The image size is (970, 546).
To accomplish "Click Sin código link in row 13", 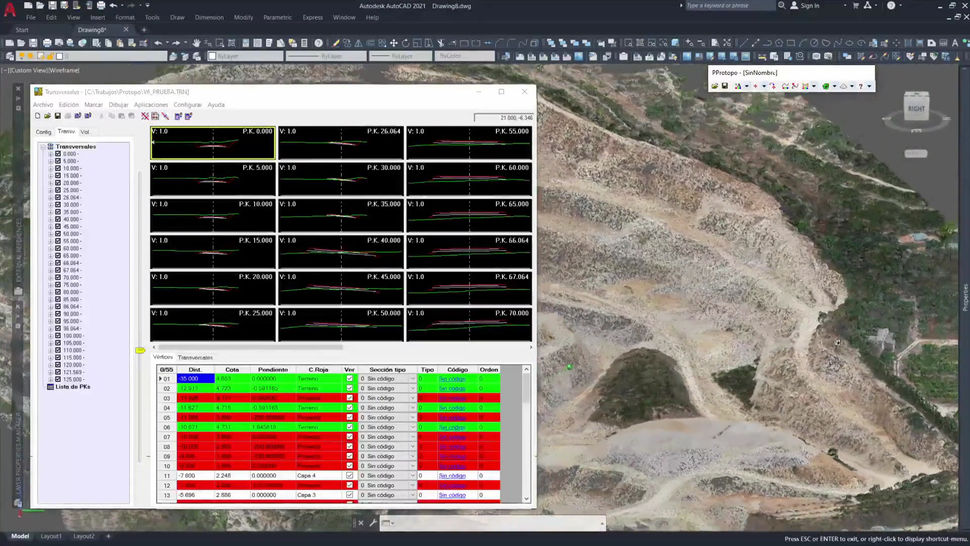I will point(452,495).
